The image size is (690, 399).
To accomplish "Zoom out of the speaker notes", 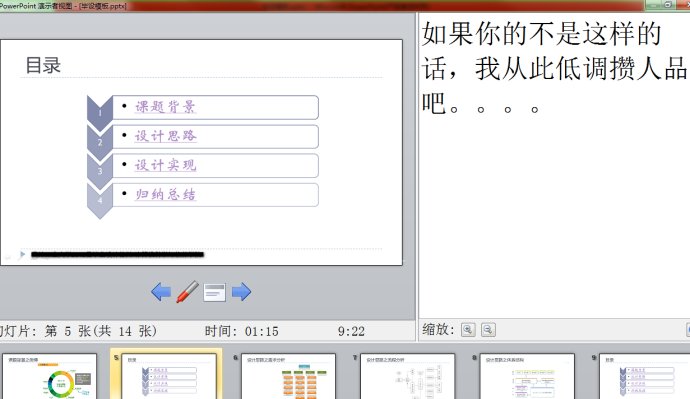I will pyautogui.click(x=488, y=329).
